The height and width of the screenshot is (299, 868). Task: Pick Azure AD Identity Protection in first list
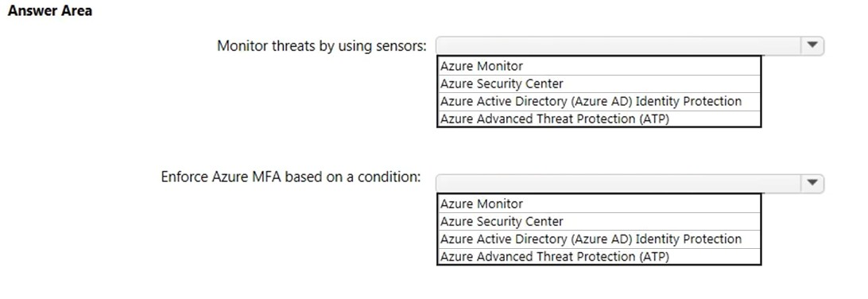click(x=599, y=101)
